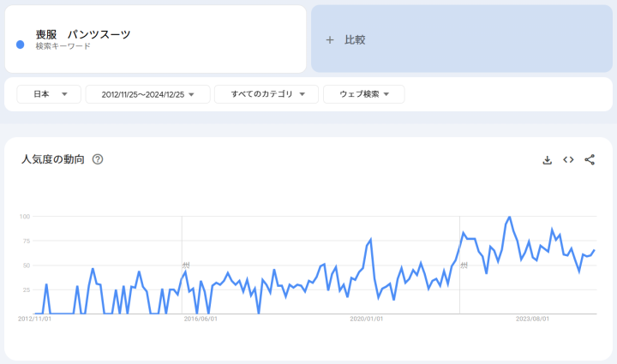This screenshot has width=617, height=364.
Task: Edit the 喪服 パンツスーツ search term
Action: 83,34
